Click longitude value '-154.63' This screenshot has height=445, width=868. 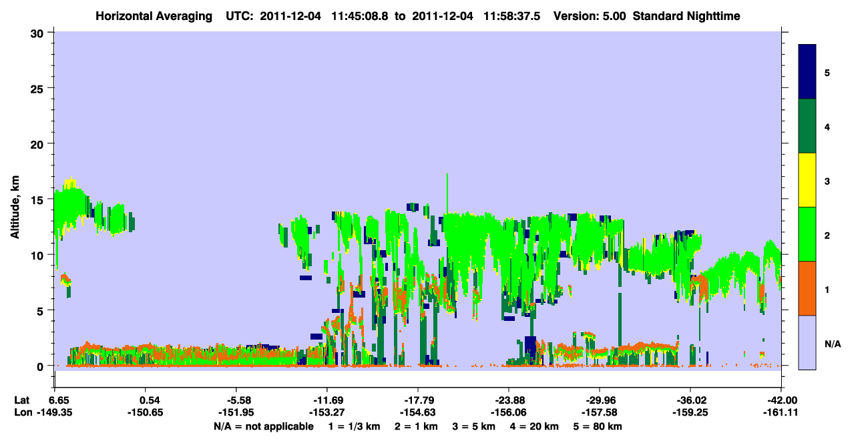pyautogui.click(x=417, y=413)
